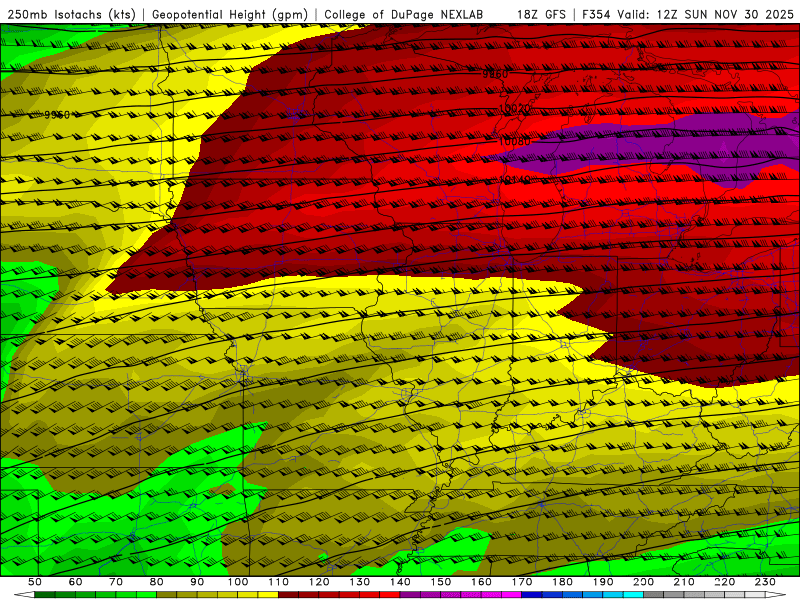The width and height of the screenshot is (800, 600).
Task: Click the 190 value on the color scale
Action: [603, 582]
